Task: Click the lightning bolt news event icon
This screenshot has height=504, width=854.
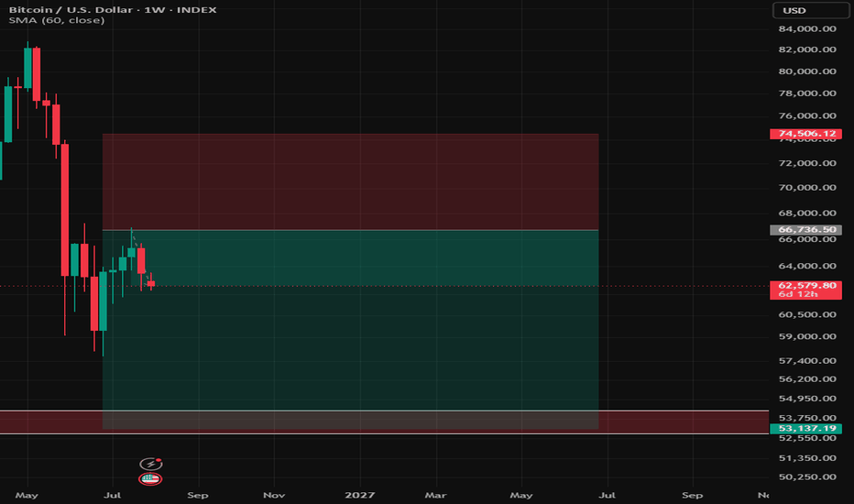Action: click(151, 464)
